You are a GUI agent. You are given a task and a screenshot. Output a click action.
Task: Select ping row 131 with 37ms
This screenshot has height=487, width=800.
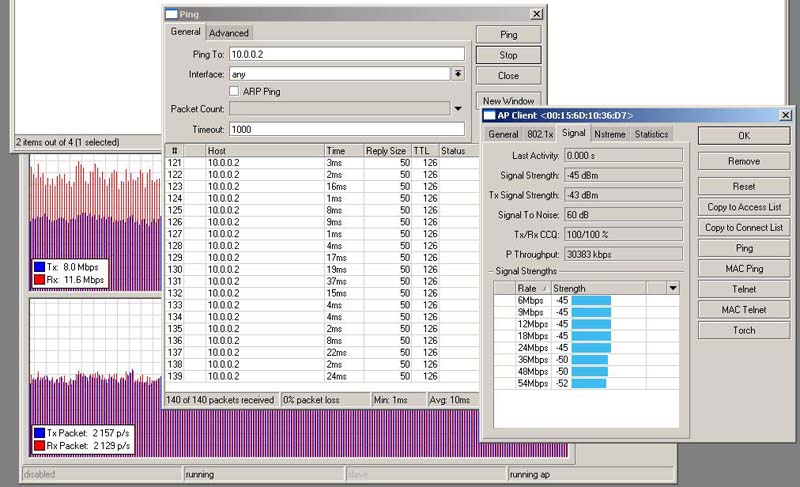coord(322,281)
